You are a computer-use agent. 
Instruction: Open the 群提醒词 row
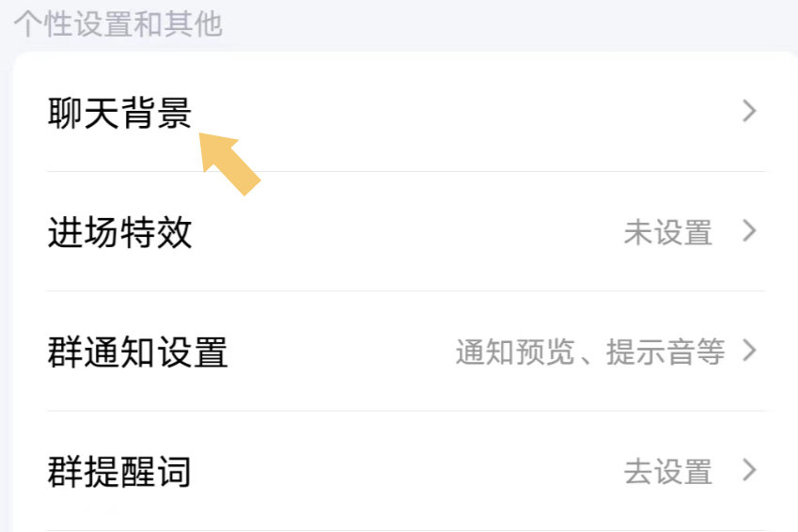point(406,470)
